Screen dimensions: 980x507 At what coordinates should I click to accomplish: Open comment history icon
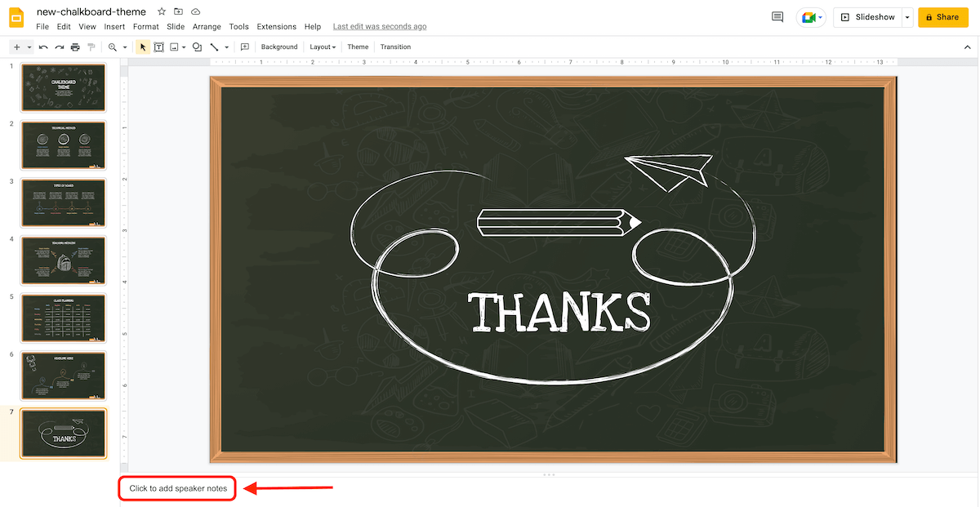coord(777,17)
